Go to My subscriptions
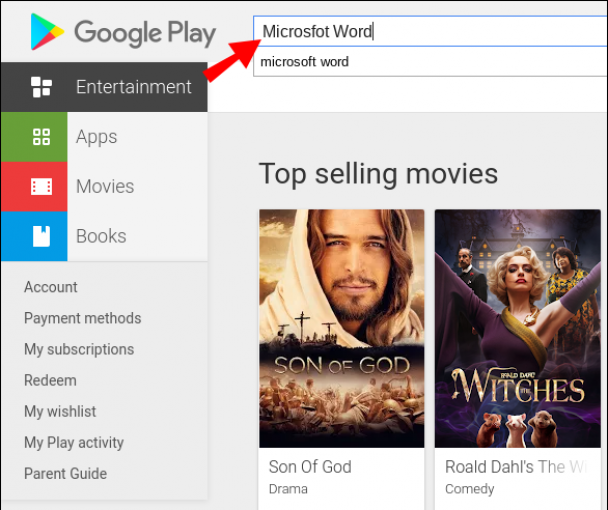The image size is (608, 510). [x=79, y=349]
